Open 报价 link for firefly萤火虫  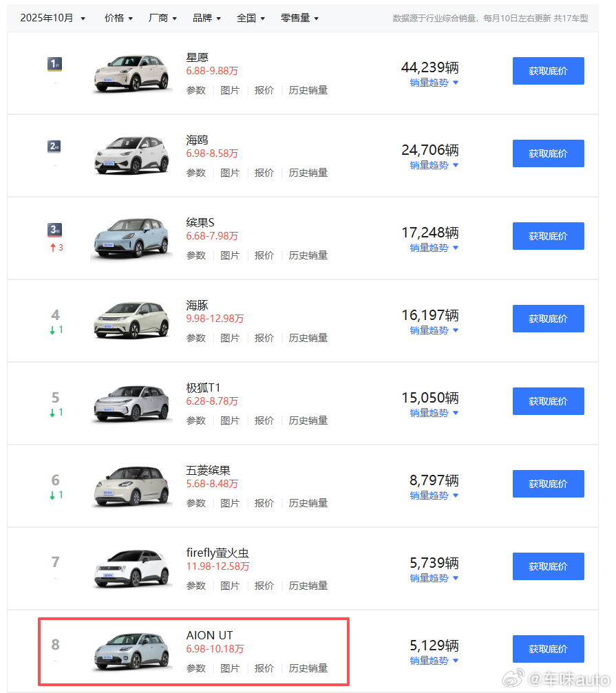pos(264,586)
